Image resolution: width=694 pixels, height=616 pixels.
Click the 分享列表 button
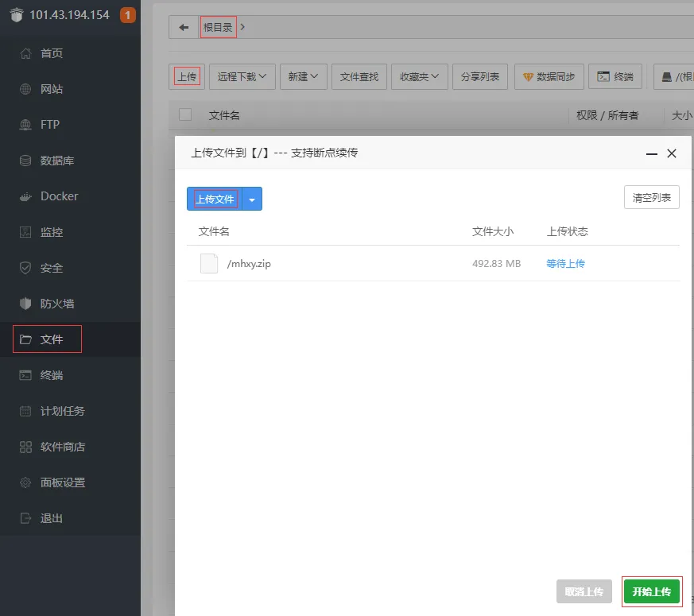[480, 76]
